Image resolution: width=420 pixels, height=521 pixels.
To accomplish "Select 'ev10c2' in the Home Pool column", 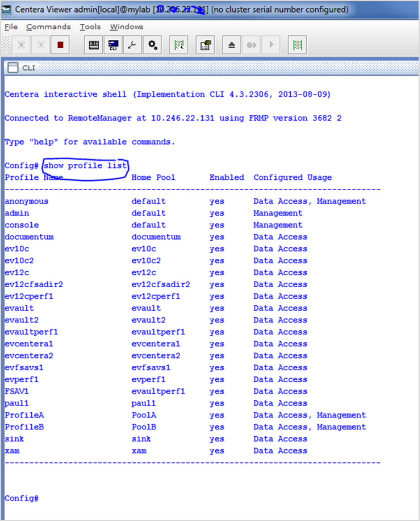I will (x=146, y=261).
